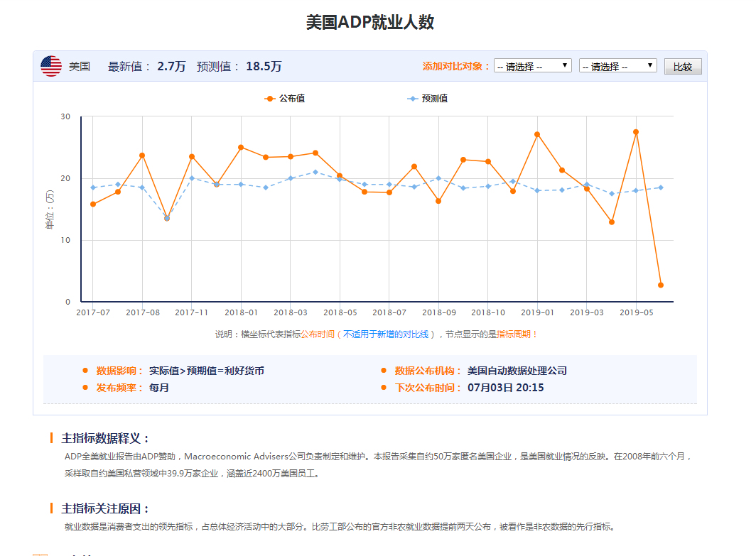Image resolution: width=756 pixels, height=556 pixels.
Task: Click the 2018-01 x-axis label
Action: (x=241, y=312)
